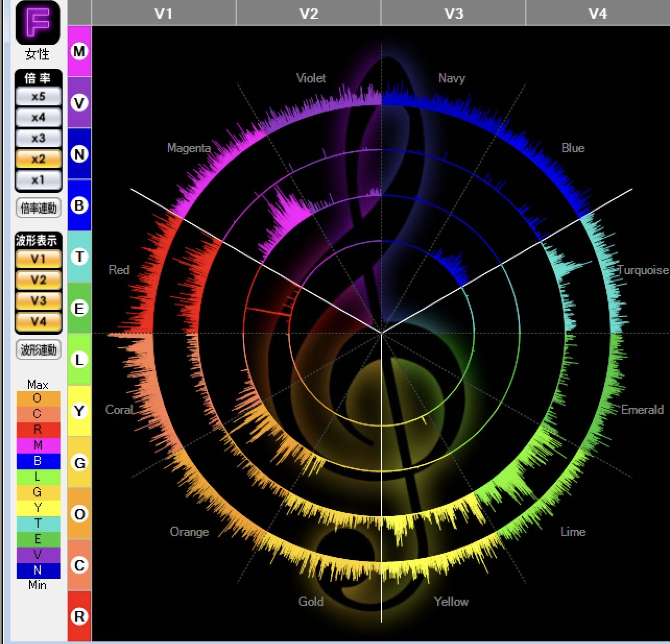
Task: Select the x3 magnification button
Action: point(38,138)
